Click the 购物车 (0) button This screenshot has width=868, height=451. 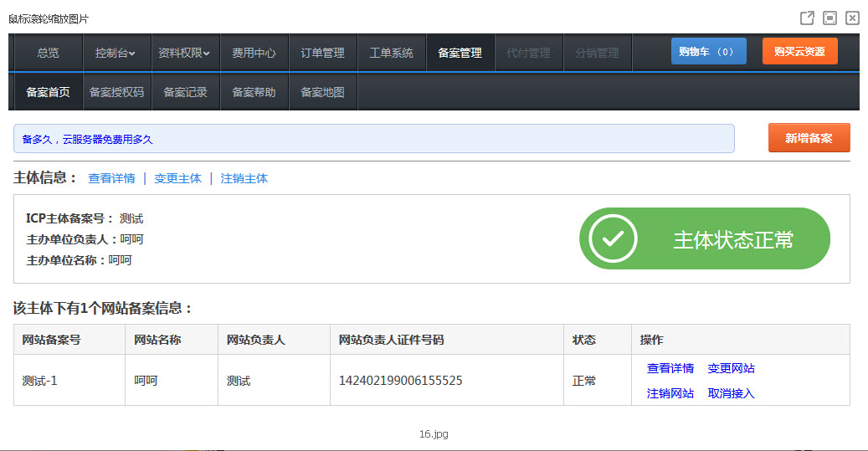pos(708,52)
